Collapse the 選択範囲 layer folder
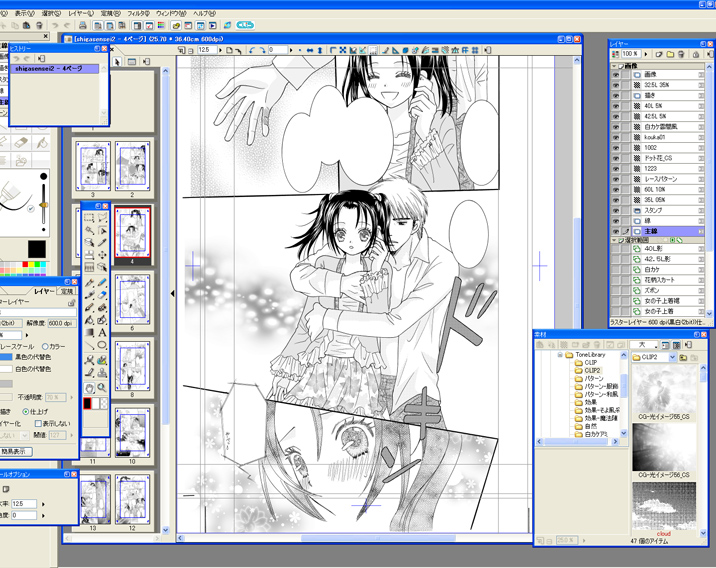The height and width of the screenshot is (568, 716). click(x=614, y=240)
